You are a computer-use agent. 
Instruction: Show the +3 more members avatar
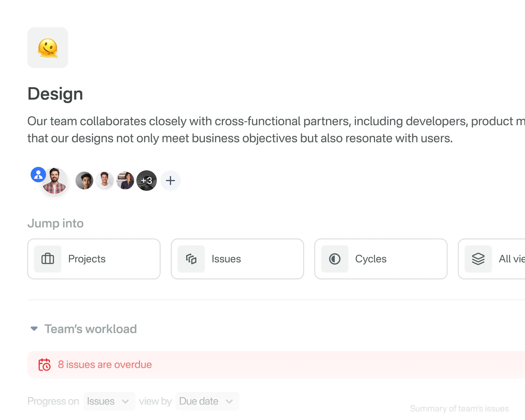tap(147, 180)
